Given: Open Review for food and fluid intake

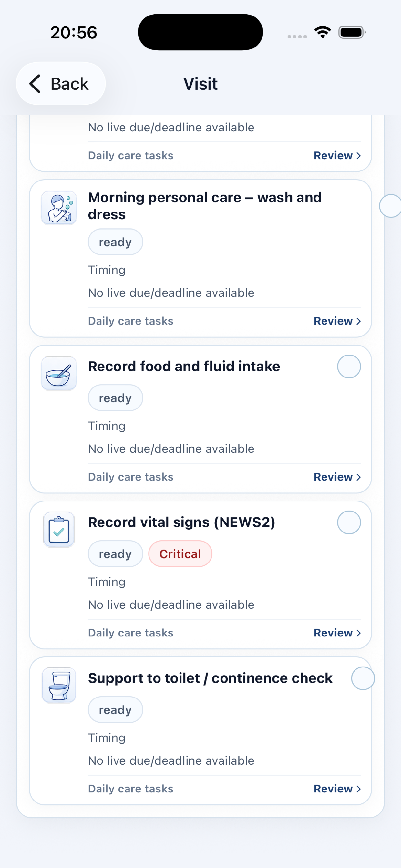Looking at the screenshot, I should (337, 477).
